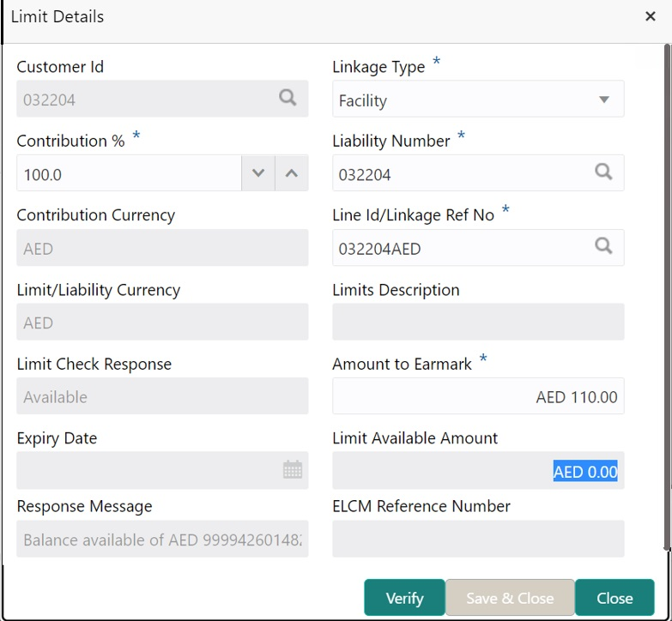672x621 pixels.
Task: Click the dialog's vertical scrollbar
Action: pos(667,297)
